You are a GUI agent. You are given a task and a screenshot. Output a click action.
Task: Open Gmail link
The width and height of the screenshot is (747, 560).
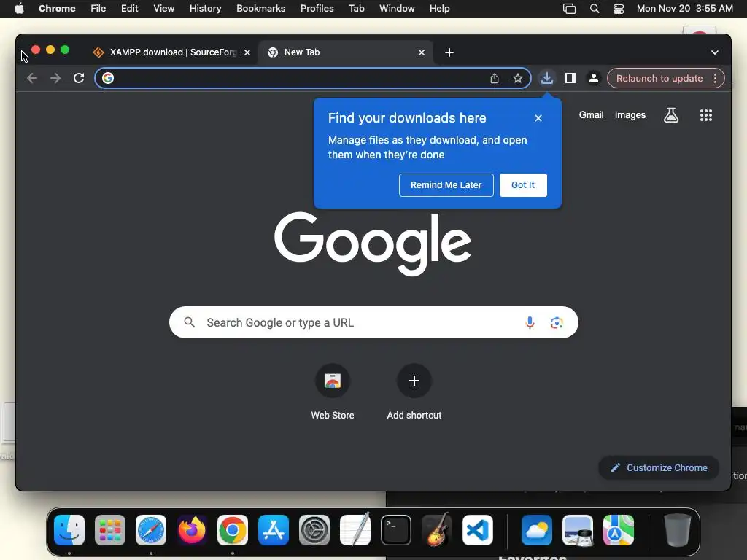coord(591,115)
